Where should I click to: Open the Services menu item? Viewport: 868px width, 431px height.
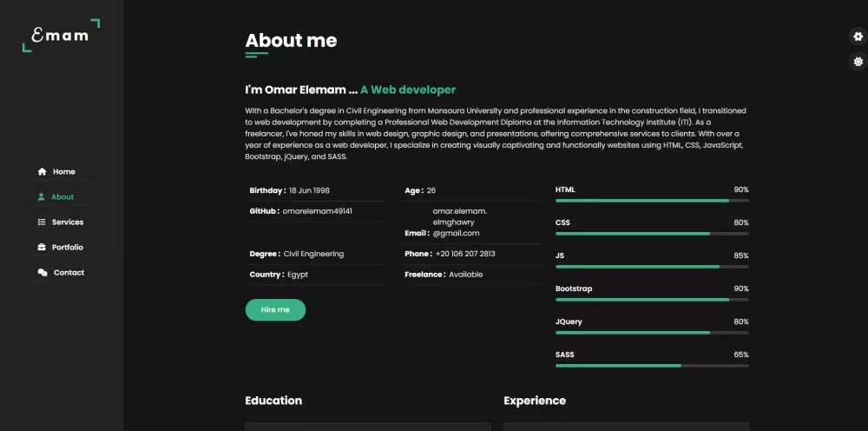[62, 222]
